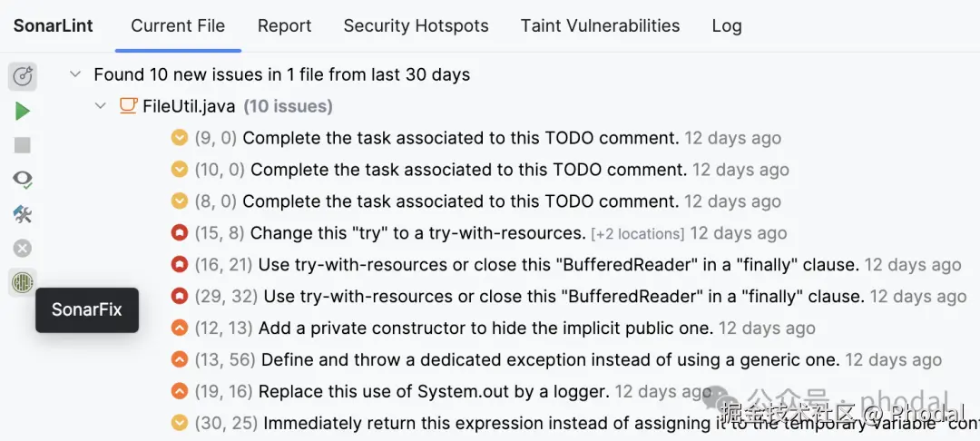Click the FileUtil.java coffee cup icon

pos(129,106)
